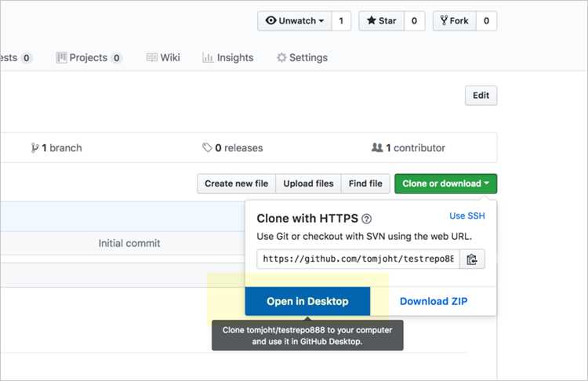Select the Wiki book icon
Viewport: 588px width, 381px height.
click(x=152, y=57)
